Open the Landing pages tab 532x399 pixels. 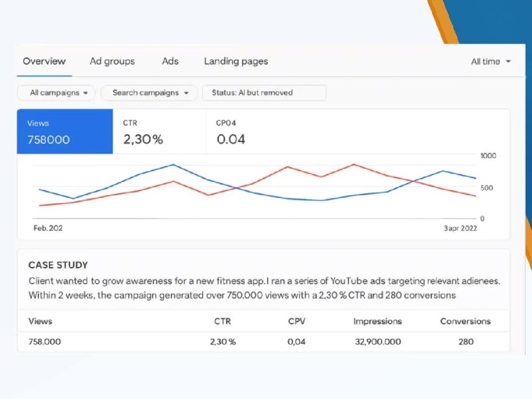point(236,61)
